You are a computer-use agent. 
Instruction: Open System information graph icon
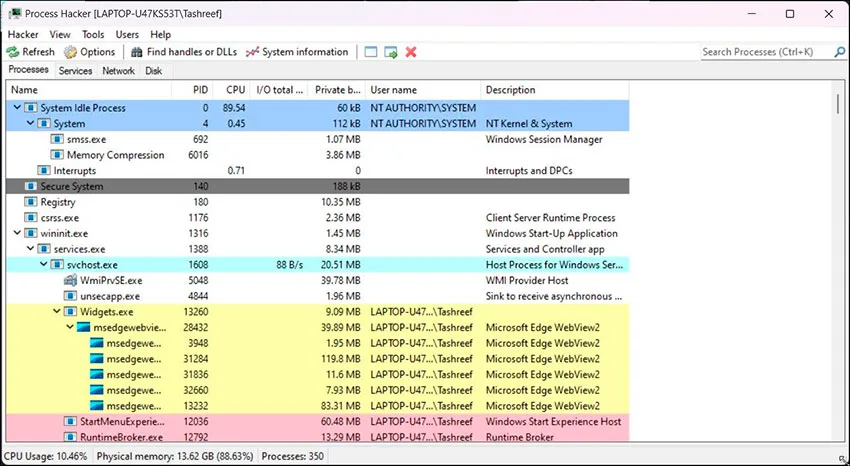click(252, 52)
